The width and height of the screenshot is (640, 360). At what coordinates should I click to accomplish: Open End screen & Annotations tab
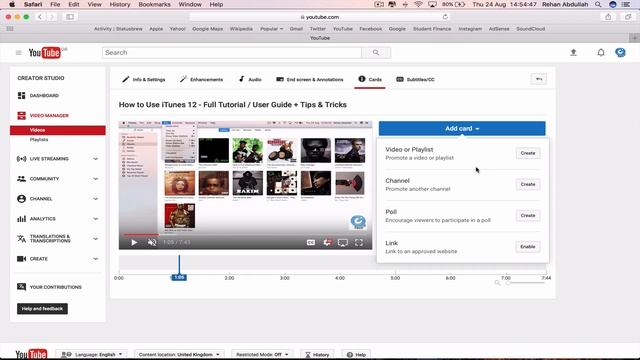[x=310, y=79]
